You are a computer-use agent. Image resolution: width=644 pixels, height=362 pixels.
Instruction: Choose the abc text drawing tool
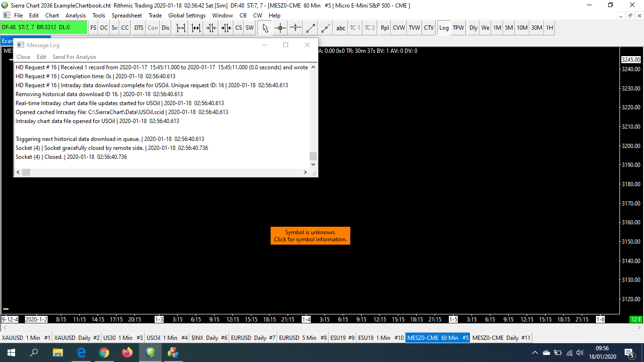point(340,28)
